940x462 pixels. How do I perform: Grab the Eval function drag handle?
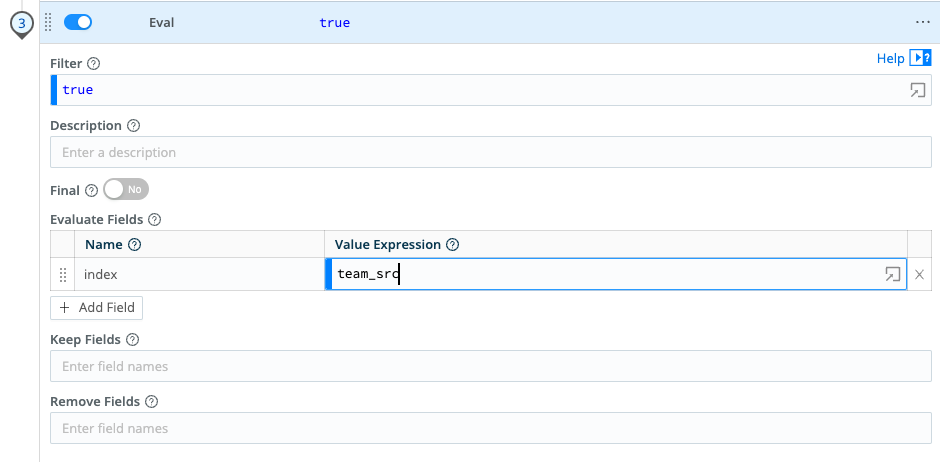click(49, 23)
